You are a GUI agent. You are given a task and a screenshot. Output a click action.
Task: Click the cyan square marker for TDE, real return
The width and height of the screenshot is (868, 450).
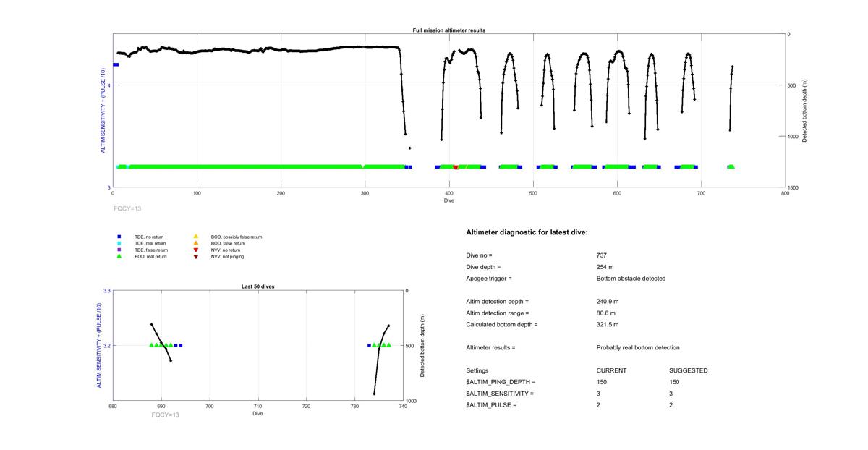119,243
